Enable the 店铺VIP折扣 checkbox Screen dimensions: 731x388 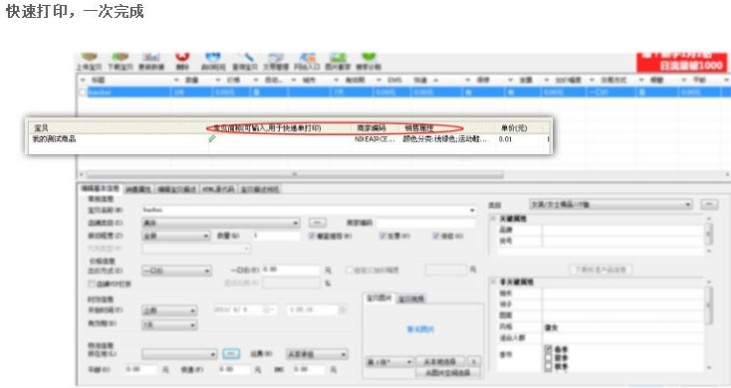92,284
